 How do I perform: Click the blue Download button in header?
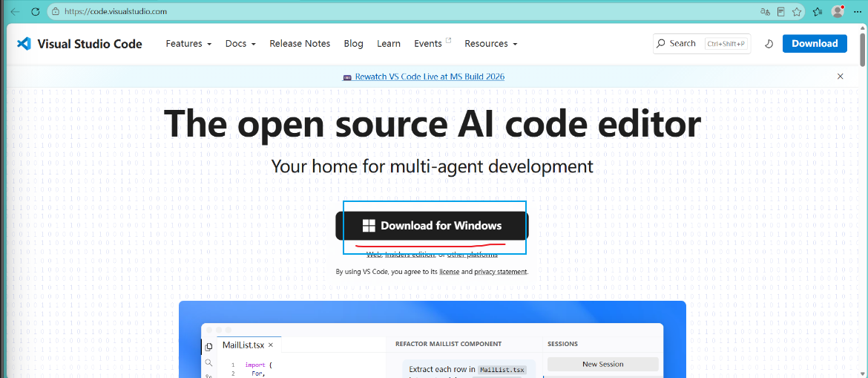815,44
